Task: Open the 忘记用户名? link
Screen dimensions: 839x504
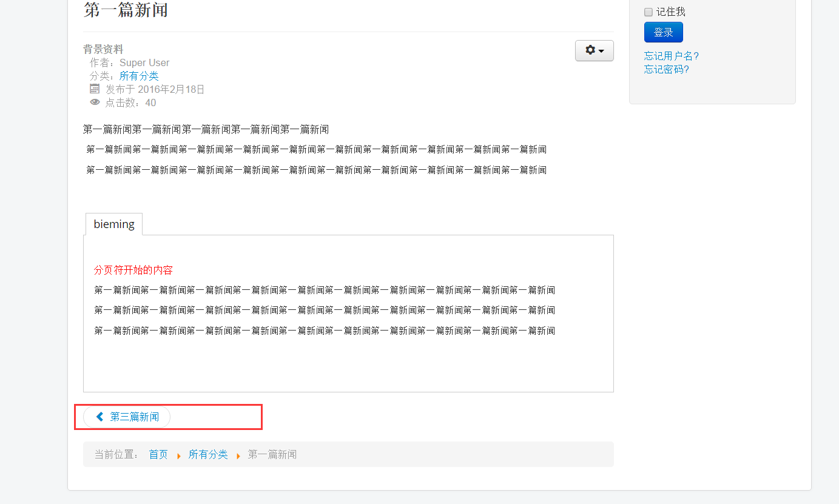Action: tap(671, 56)
